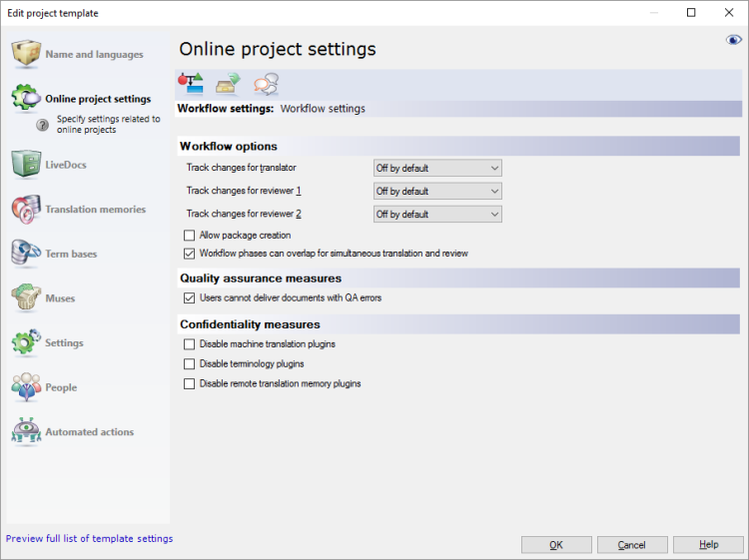Select Online project settings label
This screenshot has height=560, width=749.
[98, 99]
